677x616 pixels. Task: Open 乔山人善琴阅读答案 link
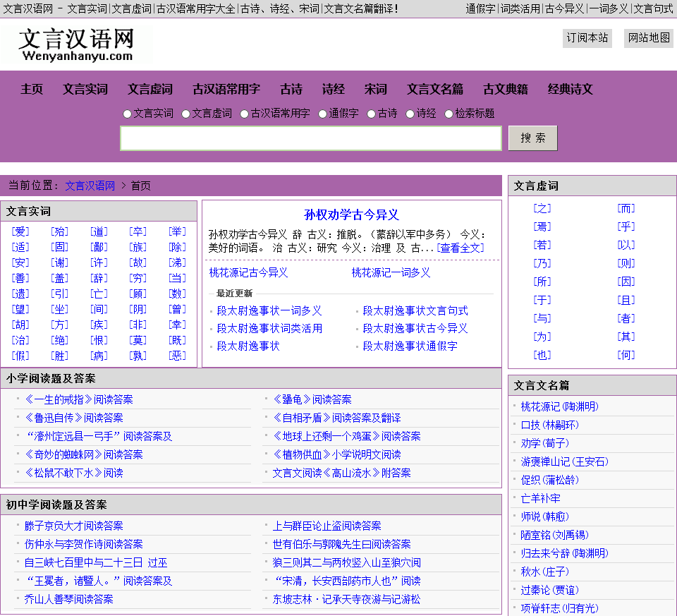[68, 600]
